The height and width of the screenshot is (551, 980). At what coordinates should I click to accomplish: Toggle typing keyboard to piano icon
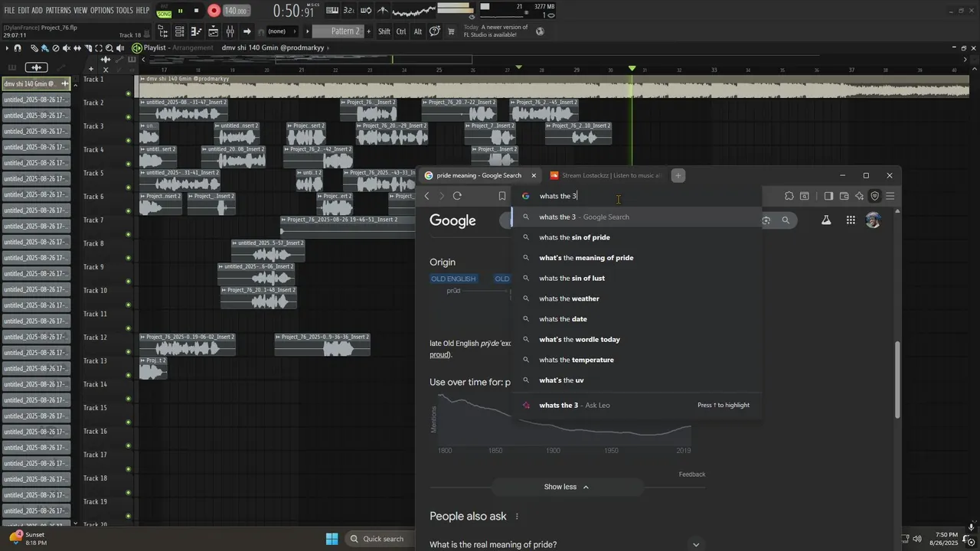tap(332, 11)
